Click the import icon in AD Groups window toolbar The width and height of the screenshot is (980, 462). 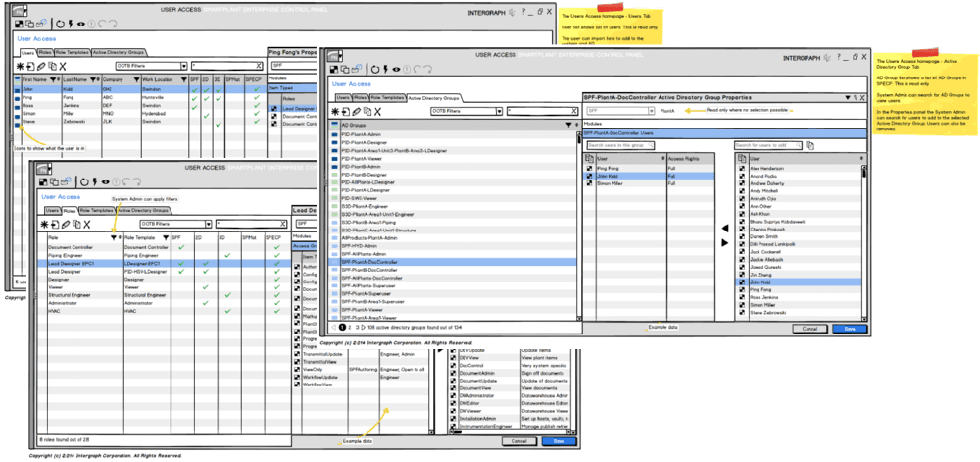point(346,111)
